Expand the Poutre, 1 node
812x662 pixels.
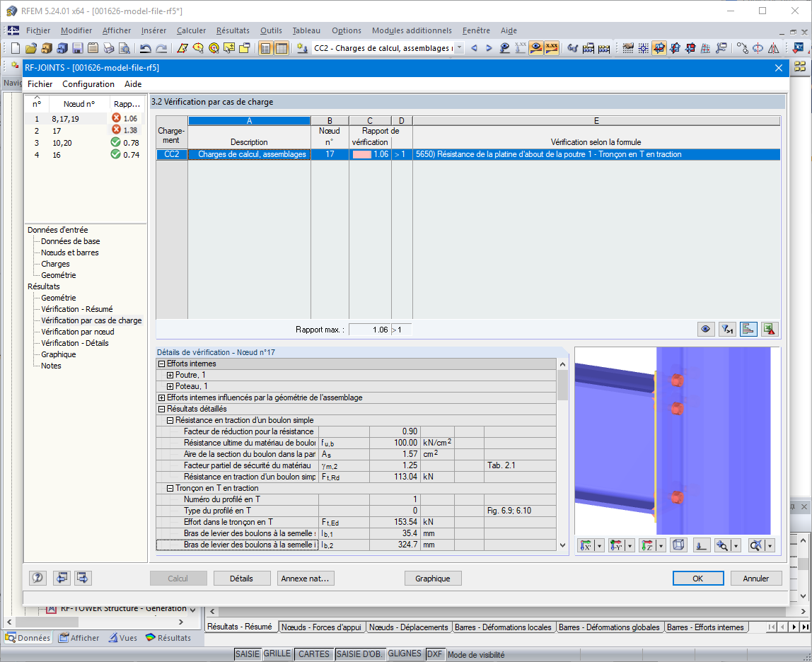170,375
